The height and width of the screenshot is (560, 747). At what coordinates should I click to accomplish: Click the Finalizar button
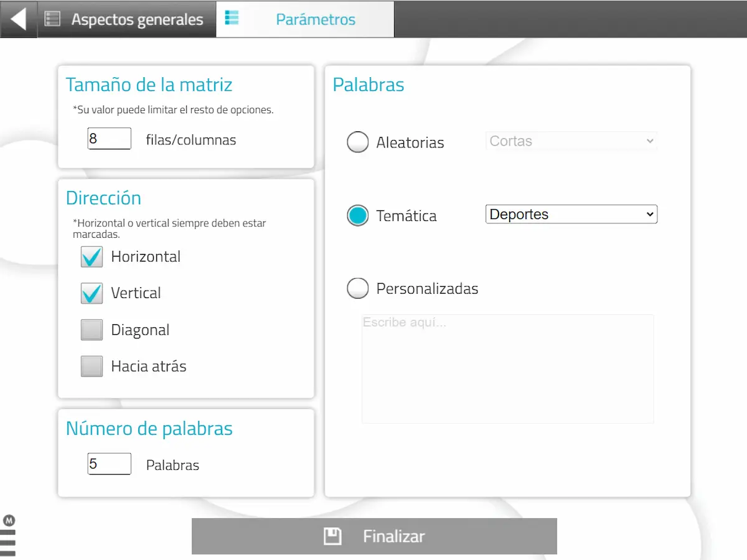pyautogui.click(x=374, y=536)
